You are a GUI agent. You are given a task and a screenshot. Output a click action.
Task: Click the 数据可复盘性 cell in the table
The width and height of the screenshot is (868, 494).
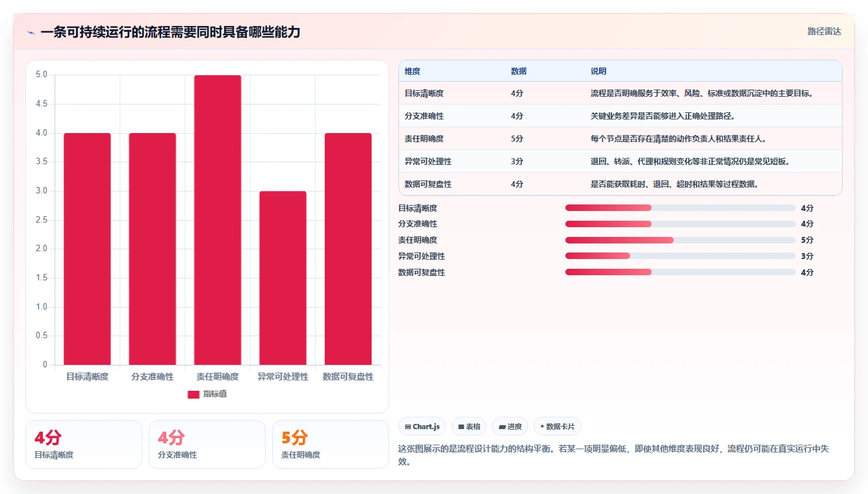[x=428, y=184]
